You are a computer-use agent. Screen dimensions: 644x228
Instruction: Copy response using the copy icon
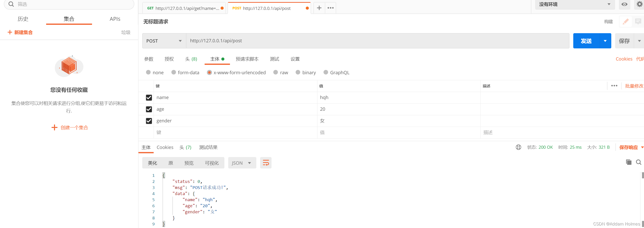[629, 162]
